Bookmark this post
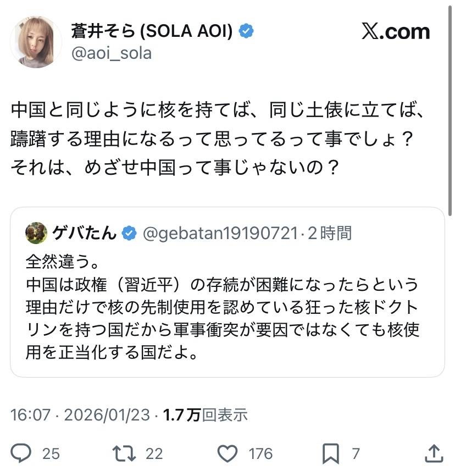Screen dimensions: 455x476 [x=331, y=453]
